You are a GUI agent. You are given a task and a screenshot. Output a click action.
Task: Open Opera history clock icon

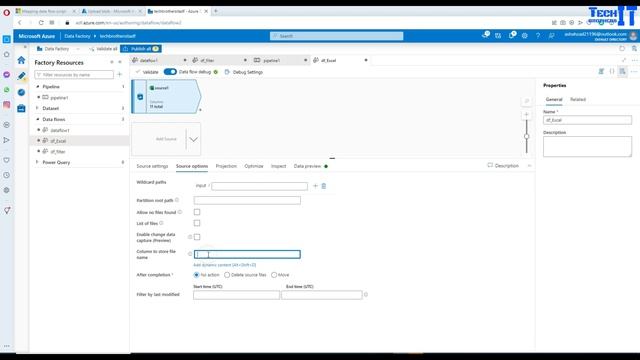7,175
